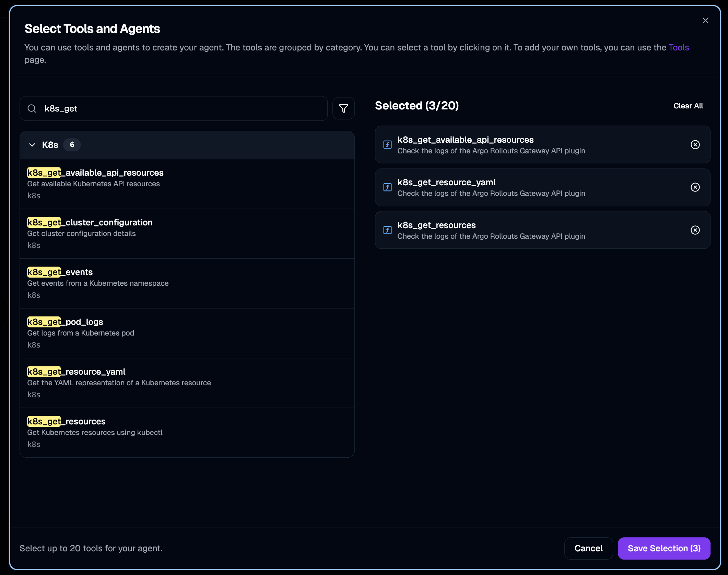Close the Select Tools dialog
This screenshot has width=728, height=575.
[705, 21]
